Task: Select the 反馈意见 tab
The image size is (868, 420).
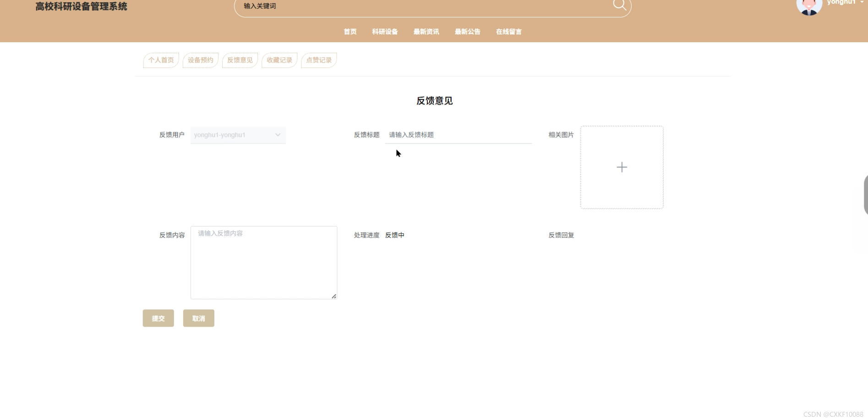Action: click(x=240, y=60)
